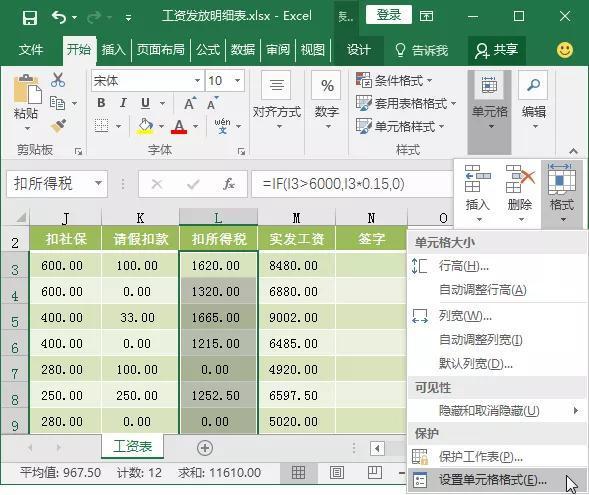Select the Format Painter brush icon
Viewport: 589px width, 495px height.
coord(58,126)
